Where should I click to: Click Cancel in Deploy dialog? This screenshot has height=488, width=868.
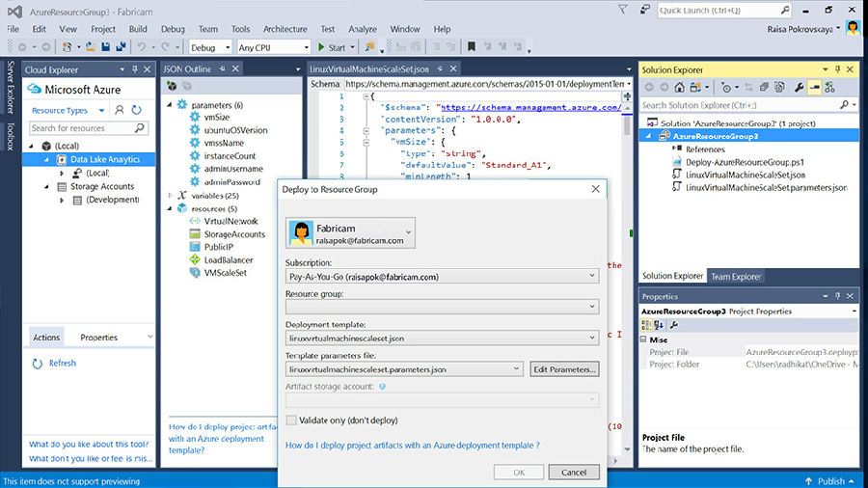coord(574,472)
